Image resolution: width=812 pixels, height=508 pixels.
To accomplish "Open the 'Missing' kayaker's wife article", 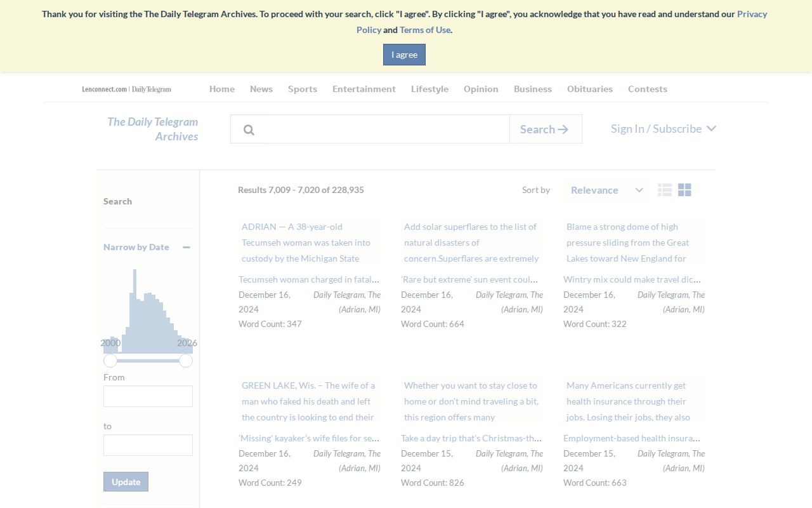I will point(310,438).
